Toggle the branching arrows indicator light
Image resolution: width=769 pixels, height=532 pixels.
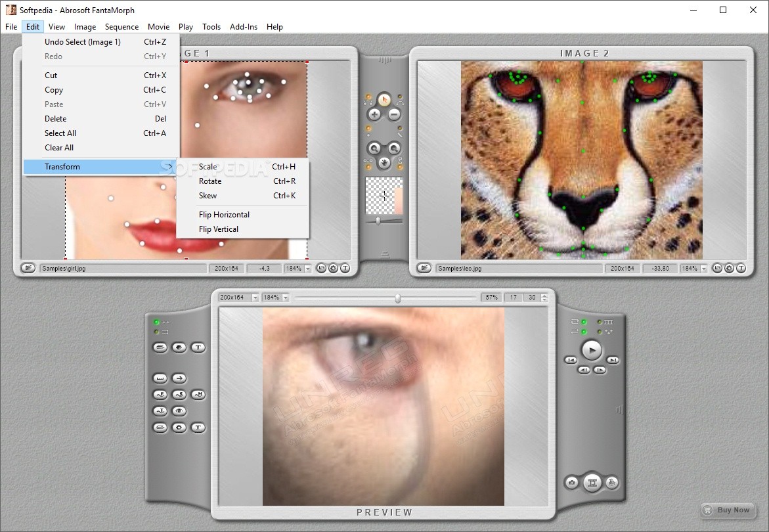600,332
